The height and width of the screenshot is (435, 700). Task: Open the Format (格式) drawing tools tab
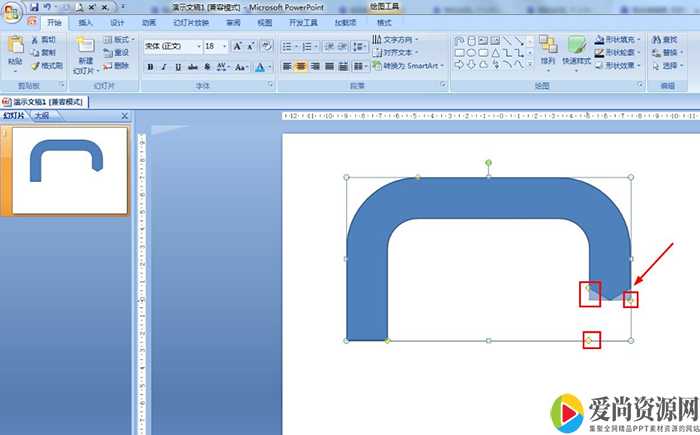pyautogui.click(x=384, y=22)
